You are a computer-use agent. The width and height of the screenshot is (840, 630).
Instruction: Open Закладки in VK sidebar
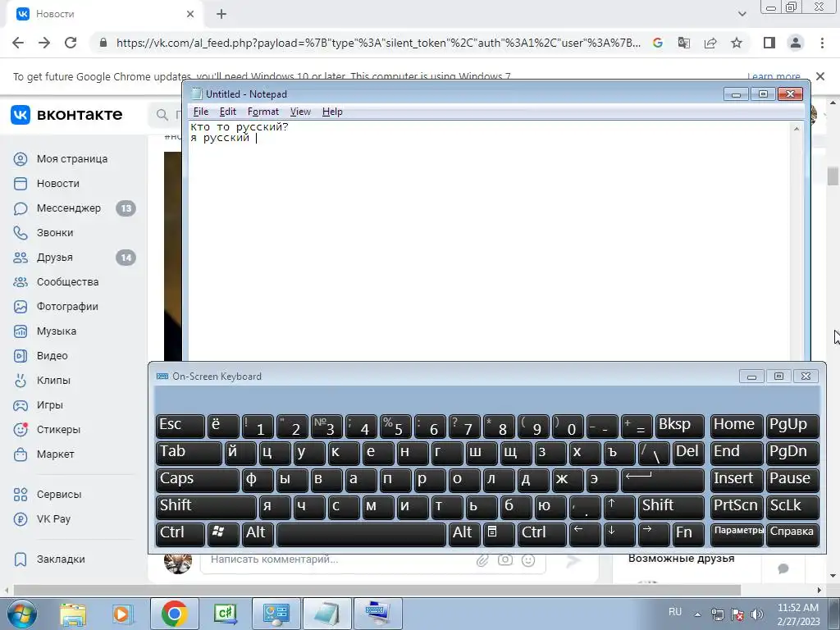[x=61, y=559]
